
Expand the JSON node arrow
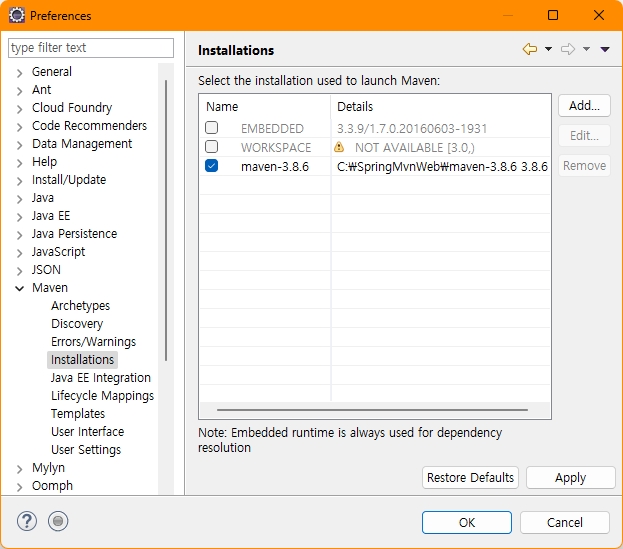(x=19, y=271)
